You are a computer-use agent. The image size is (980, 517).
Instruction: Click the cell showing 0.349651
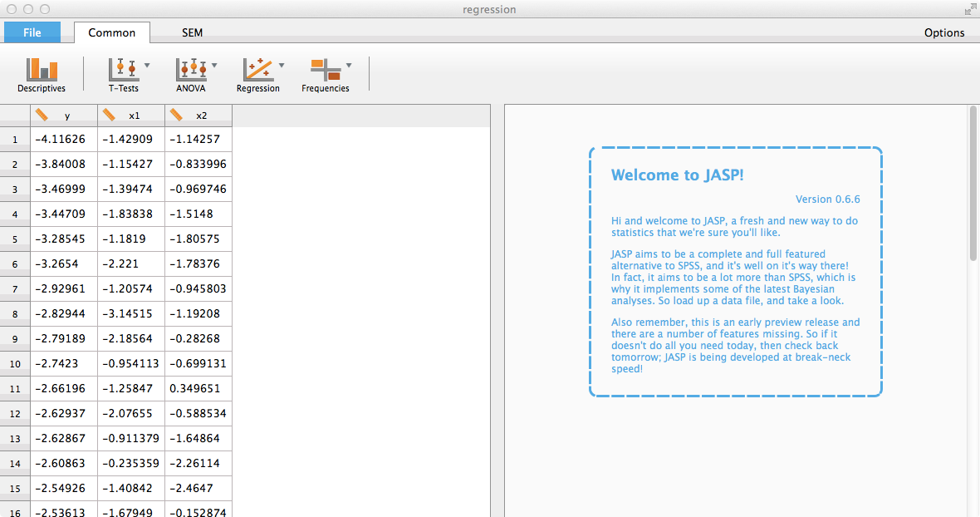click(x=198, y=389)
